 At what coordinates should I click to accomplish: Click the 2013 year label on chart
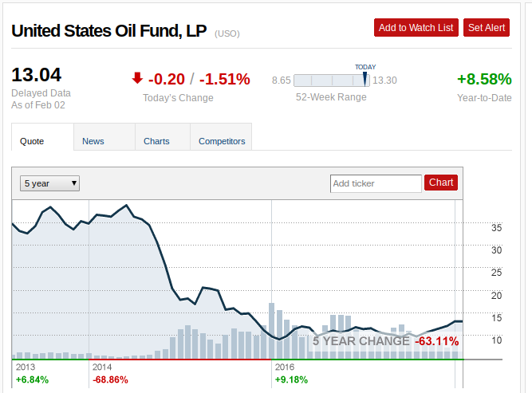click(x=26, y=367)
